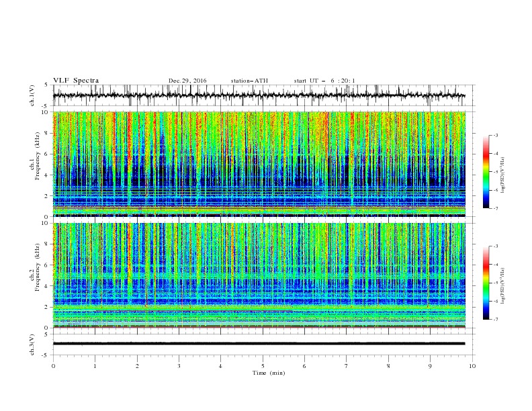532x411 pixels.
Task: Click time axis tick label "0"
Action: (x=53, y=366)
